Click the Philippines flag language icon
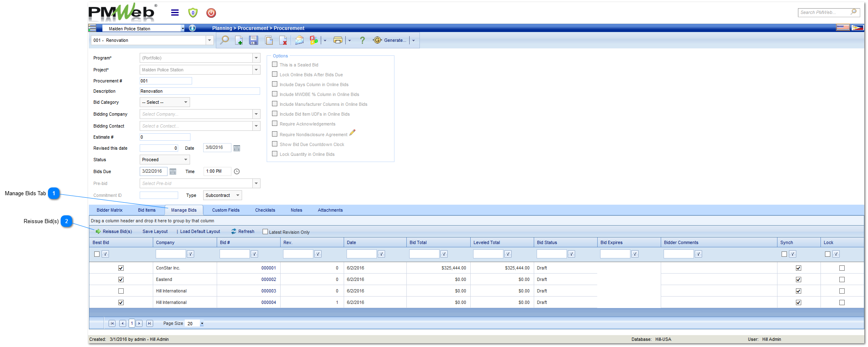868x347 pixels. [857, 28]
